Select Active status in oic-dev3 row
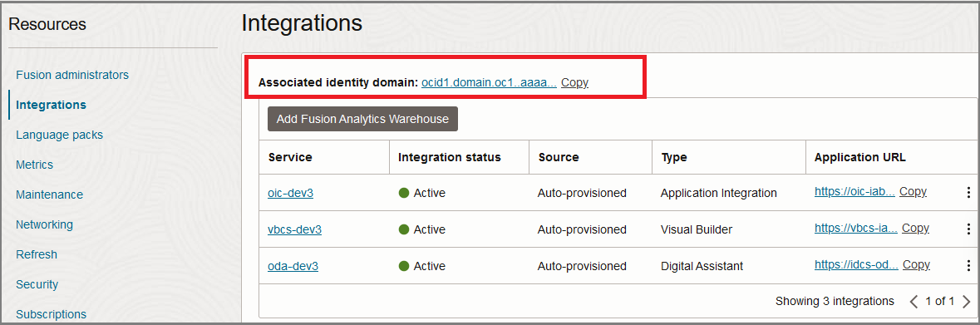980x325 pixels. [422, 193]
